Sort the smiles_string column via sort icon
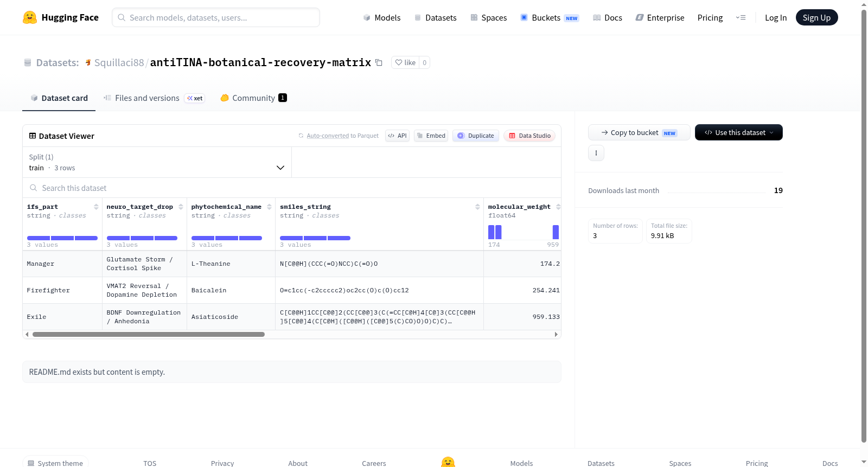Image resolution: width=868 pixels, height=467 pixels. tap(477, 207)
